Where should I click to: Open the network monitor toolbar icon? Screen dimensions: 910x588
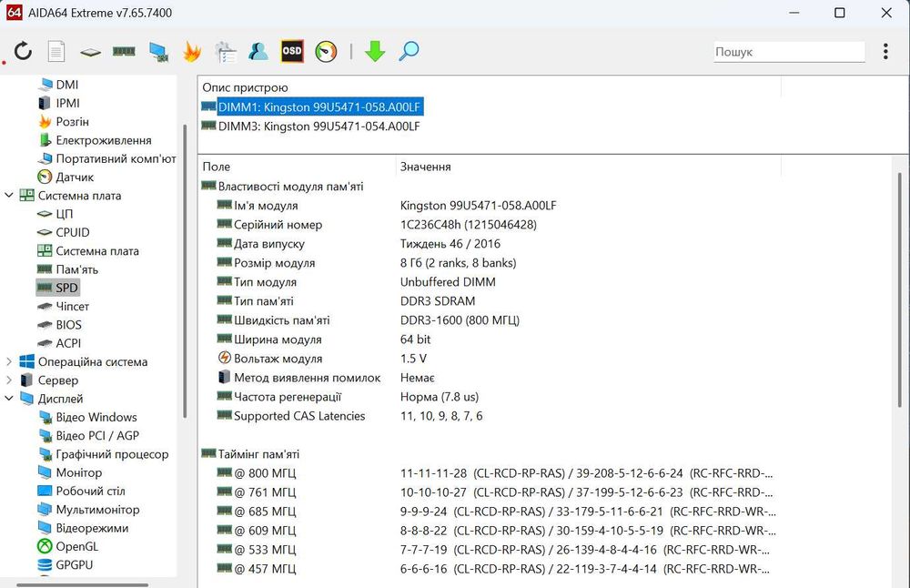(158, 52)
